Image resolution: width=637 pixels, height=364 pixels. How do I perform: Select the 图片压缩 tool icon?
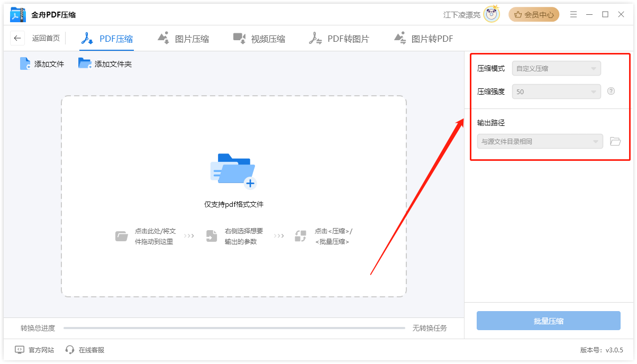tap(164, 38)
